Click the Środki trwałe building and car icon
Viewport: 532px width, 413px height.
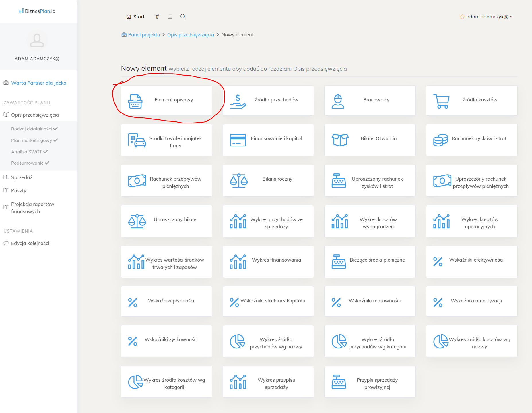[137, 140]
